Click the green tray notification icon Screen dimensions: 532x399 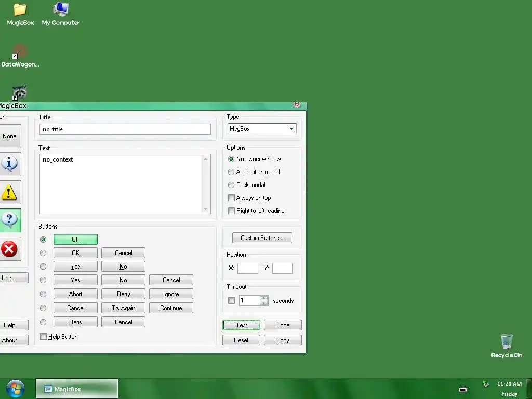coord(486,384)
